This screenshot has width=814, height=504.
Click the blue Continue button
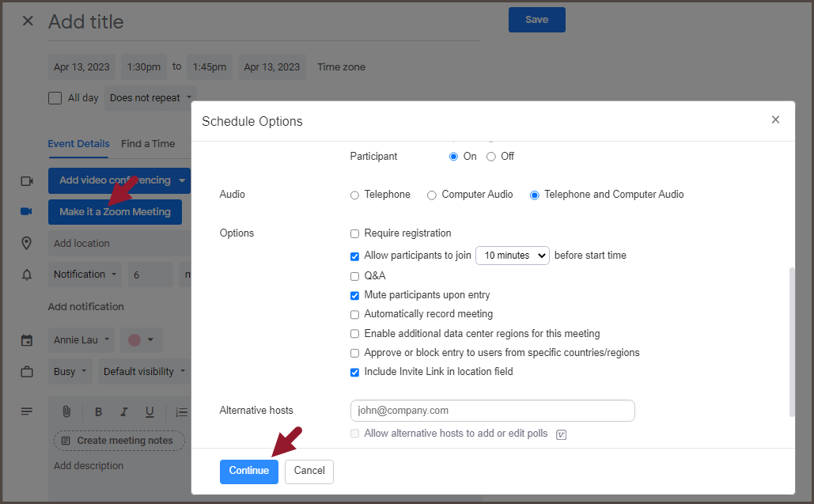[x=249, y=471]
